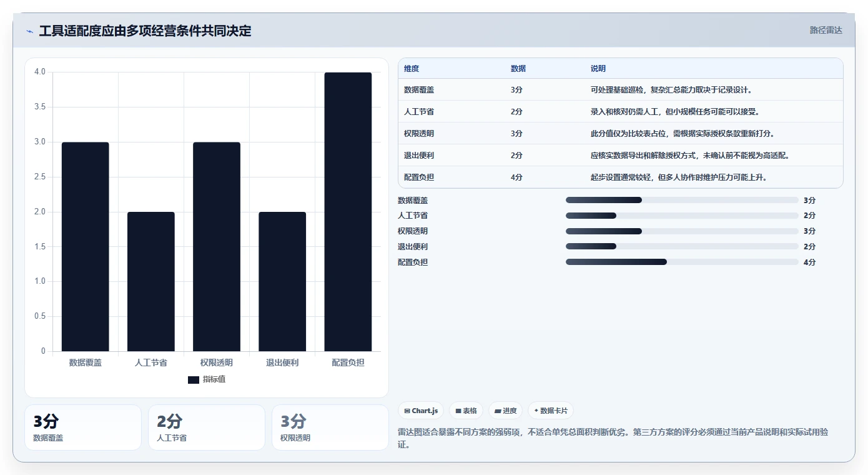Select the header title 工具适配度应由多项经营条件共同决定
This screenshot has width=868, height=475.
coord(145,31)
